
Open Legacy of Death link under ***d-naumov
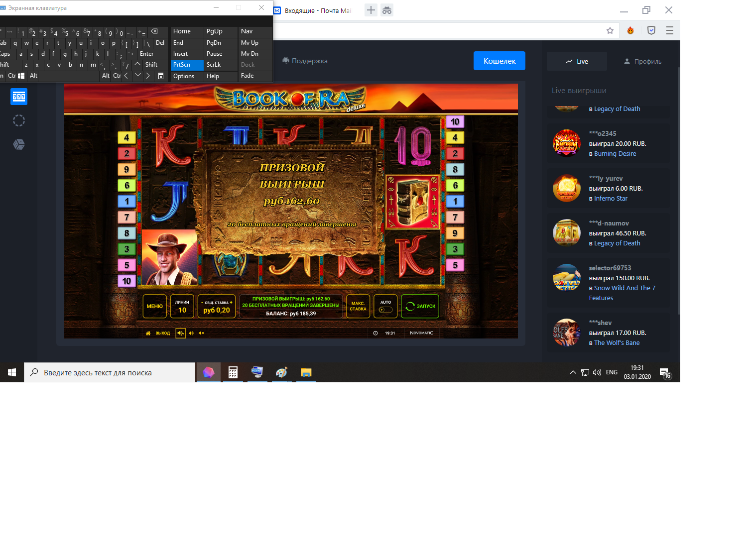[x=617, y=243]
